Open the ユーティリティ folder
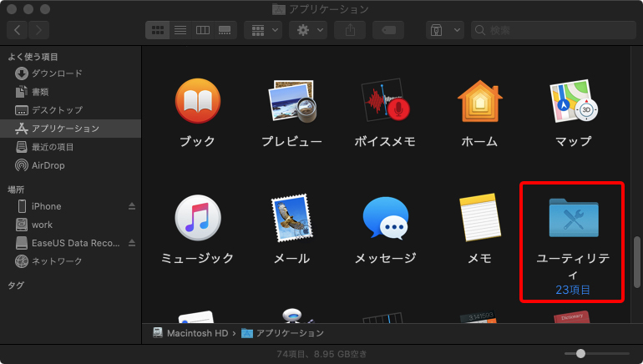Screen dimensions: 643x364 point(573,218)
